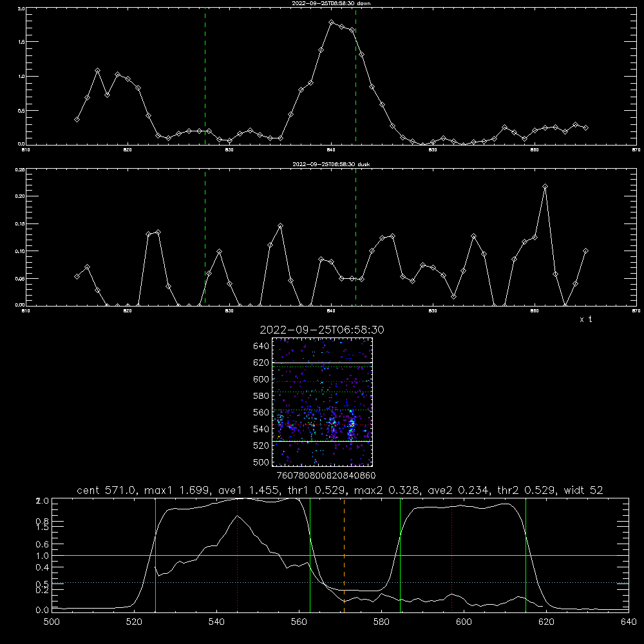
Task: Click the '2022-09-25T06:58:30 dusk' plot title
Action: click(x=331, y=164)
